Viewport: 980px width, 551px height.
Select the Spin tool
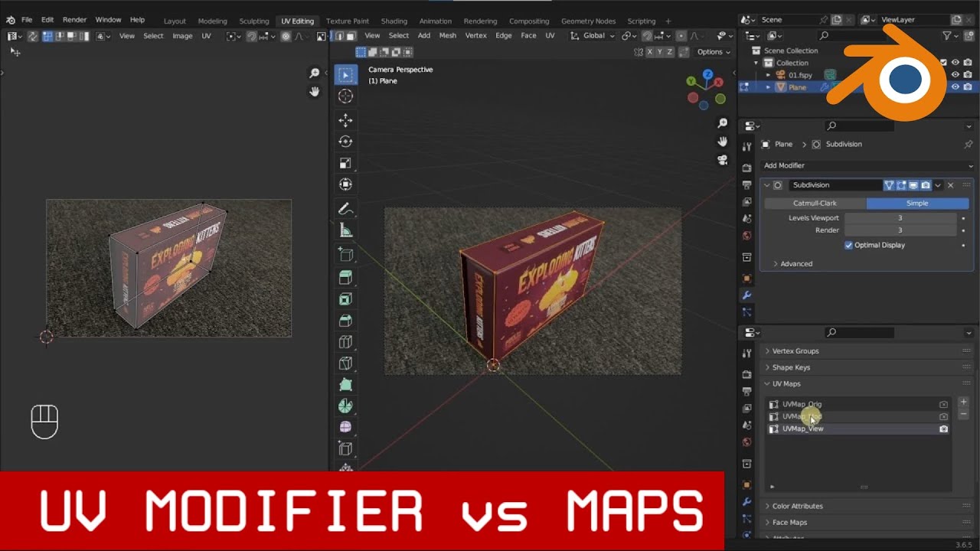pyautogui.click(x=345, y=406)
